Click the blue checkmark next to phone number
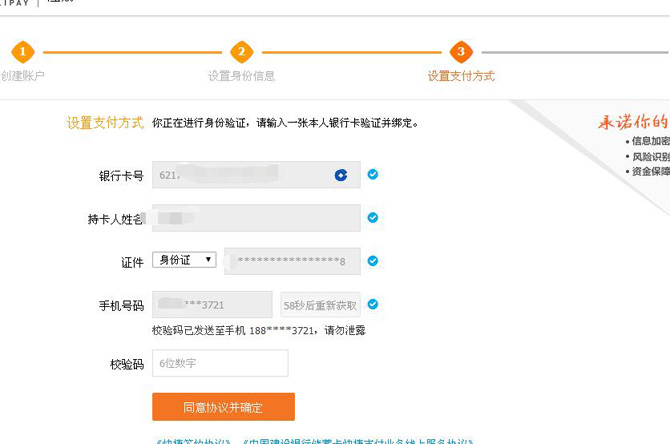Viewport: 670px width, 444px height. pyautogui.click(x=373, y=304)
